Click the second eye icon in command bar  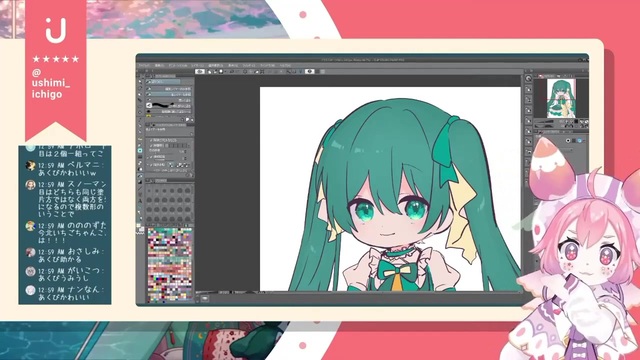(310, 71)
